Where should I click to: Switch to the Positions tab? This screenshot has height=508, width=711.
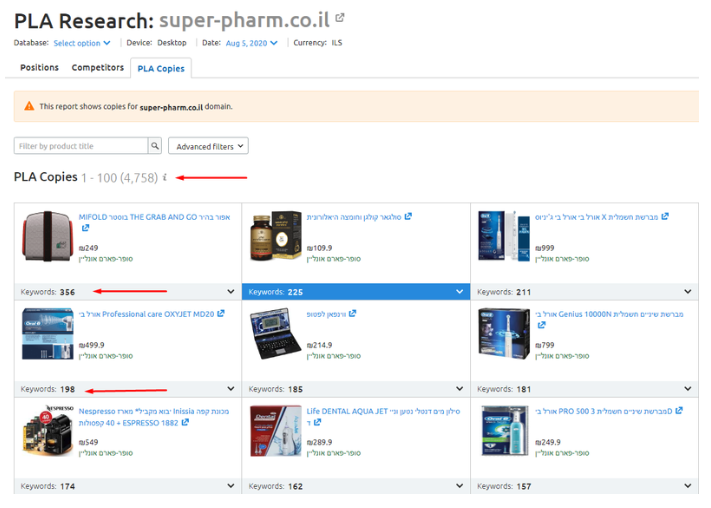click(x=39, y=68)
